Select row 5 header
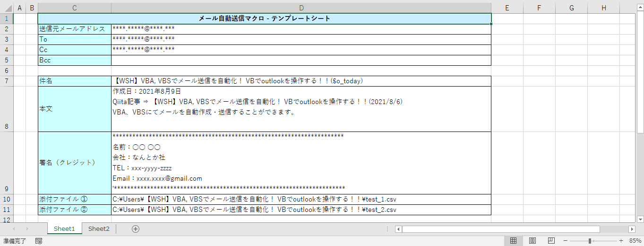 click(x=7, y=60)
